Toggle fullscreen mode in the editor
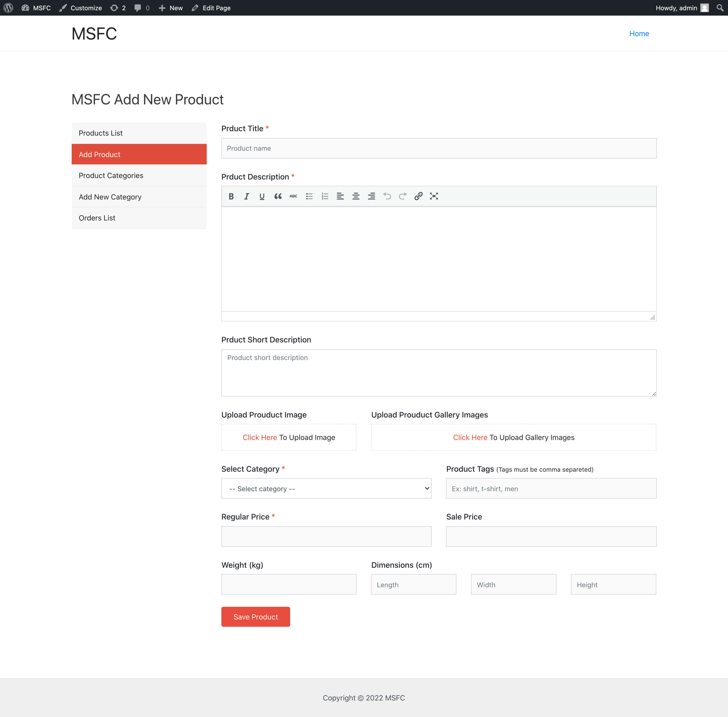The height and width of the screenshot is (717, 728). click(x=434, y=196)
